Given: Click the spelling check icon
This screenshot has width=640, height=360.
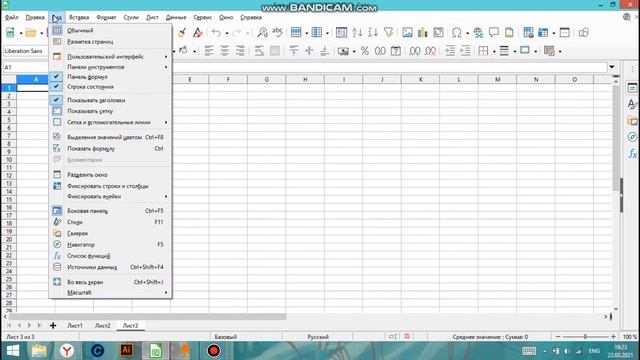Looking at the screenshot, I should [278, 33].
